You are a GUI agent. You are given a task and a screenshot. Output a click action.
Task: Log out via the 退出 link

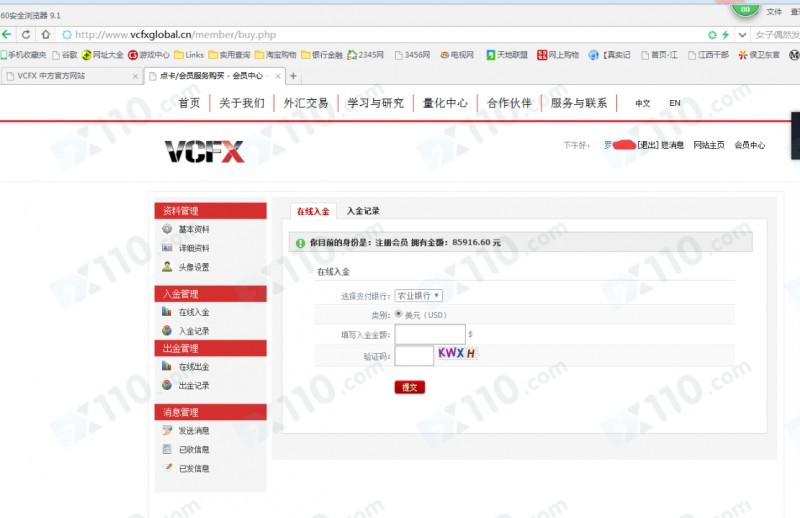coord(648,145)
